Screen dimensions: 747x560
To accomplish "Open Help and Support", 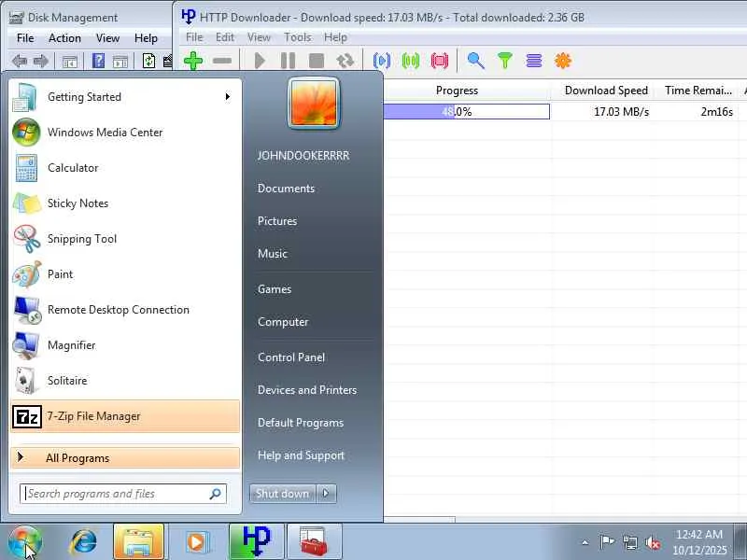I will click(x=301, y=455).
